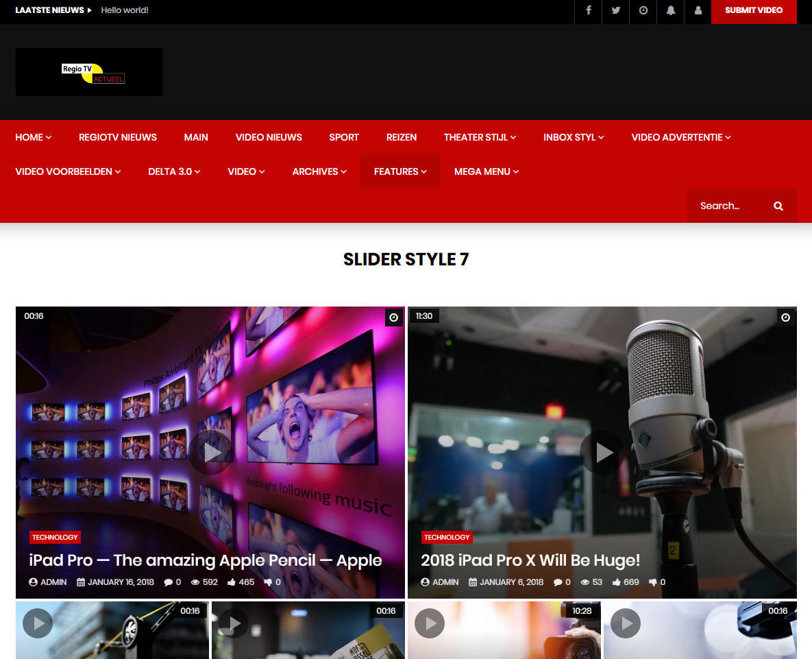Play the fourth bottom thumbnail video
812x659 pixels.
pos(626,623)
